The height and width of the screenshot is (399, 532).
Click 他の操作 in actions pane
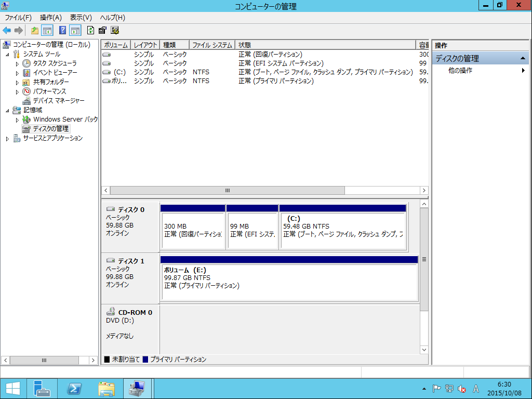click(460, 71)
